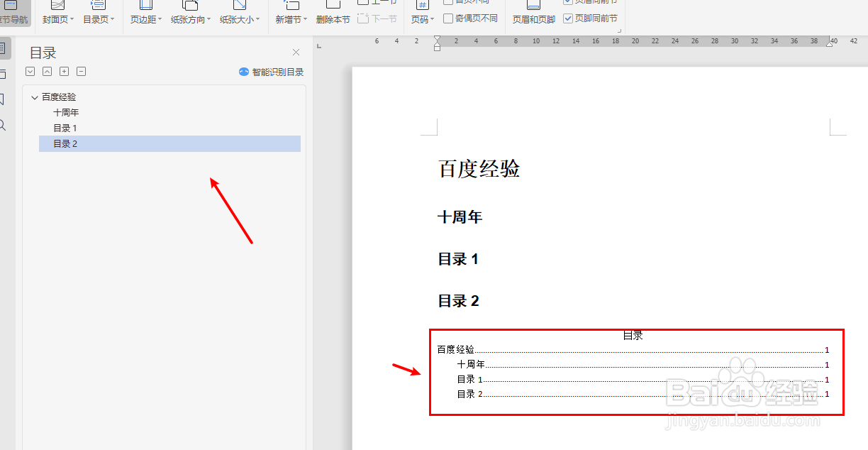Select 目录 2 in the outline tree
This screenshot has height=450, width=868.
click(169, 144)
